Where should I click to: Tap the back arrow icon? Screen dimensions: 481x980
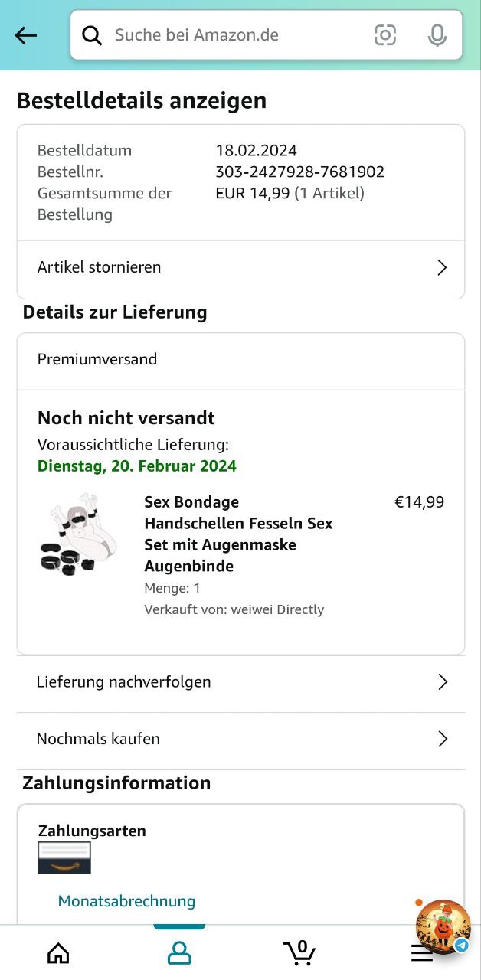26,35
